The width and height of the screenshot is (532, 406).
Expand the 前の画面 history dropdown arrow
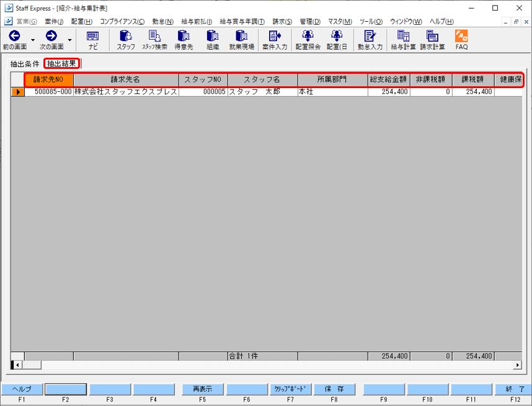coord(33,40)
